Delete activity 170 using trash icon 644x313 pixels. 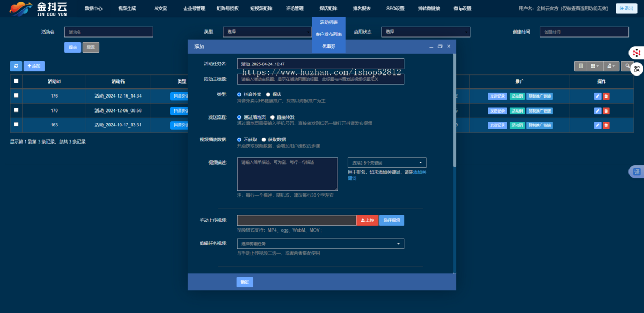click(x=606, y=111)
